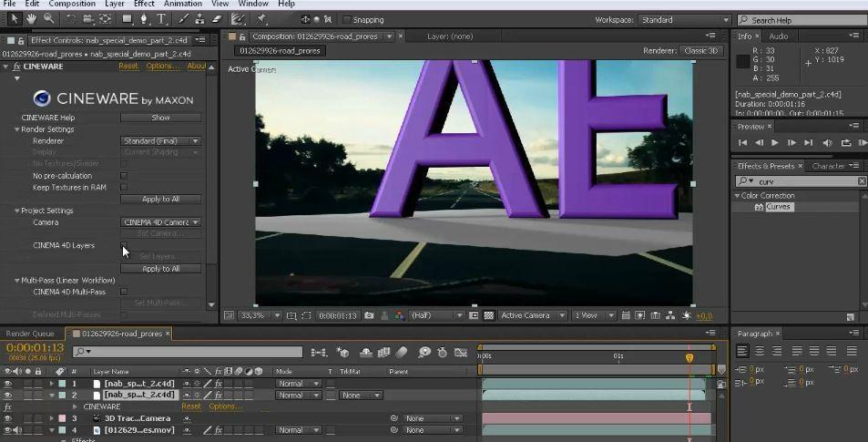Select the Eraser tool

[217, 19]
